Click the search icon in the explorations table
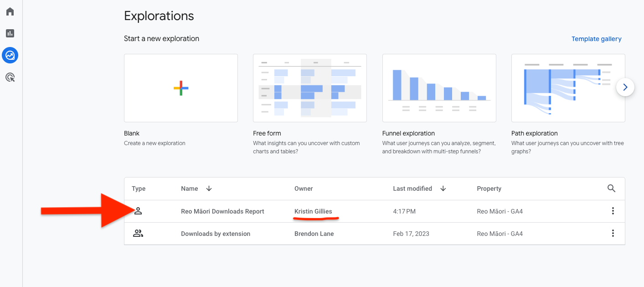This screenshot has width=644, height=287. (x=611, y=188)
